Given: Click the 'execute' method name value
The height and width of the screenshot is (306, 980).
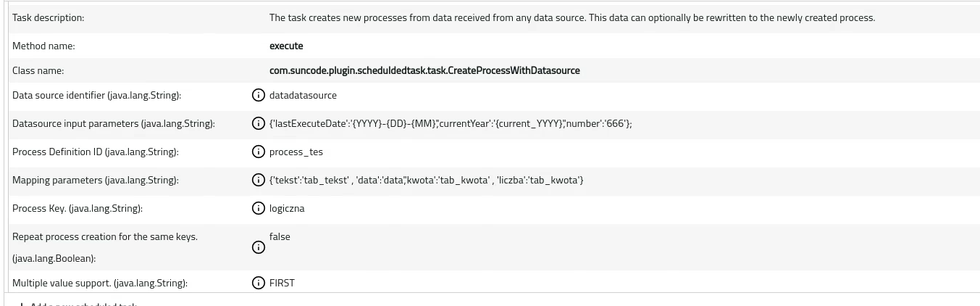Looking at the screenshot, I should [x=286, y=46].
